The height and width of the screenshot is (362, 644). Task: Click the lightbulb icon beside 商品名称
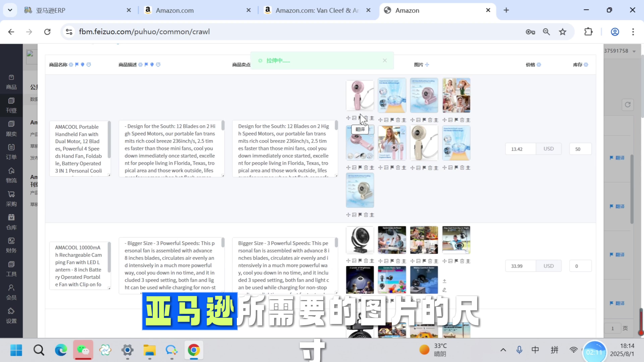[83, 65]
